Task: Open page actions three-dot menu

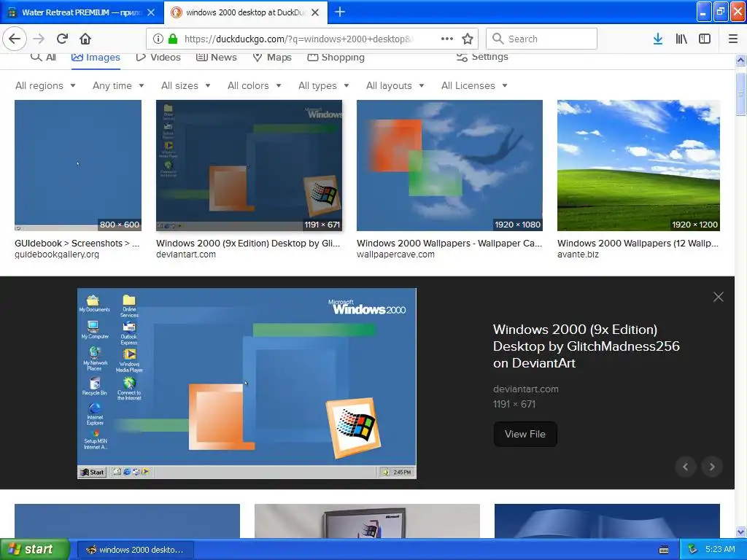Action: point(447,39)
